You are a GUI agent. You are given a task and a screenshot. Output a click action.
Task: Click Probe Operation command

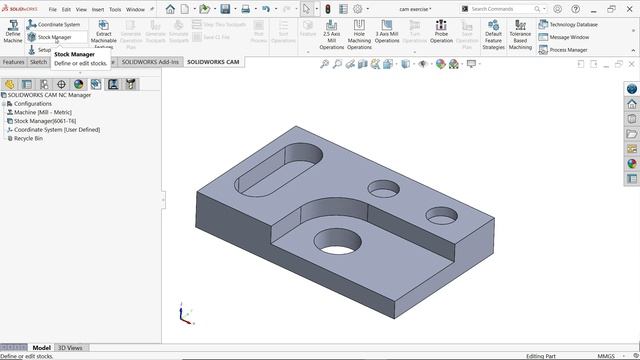click(441, 32)
